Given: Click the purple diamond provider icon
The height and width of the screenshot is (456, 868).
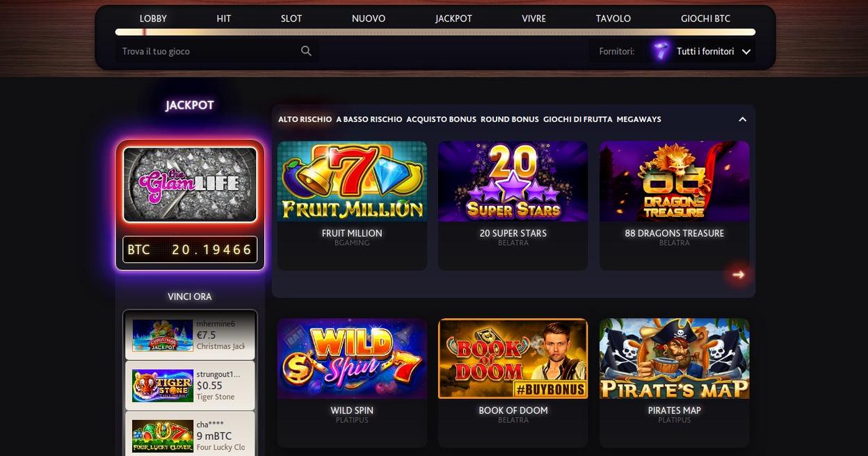Looking at the screenshot, I should (x=661, y=51).
